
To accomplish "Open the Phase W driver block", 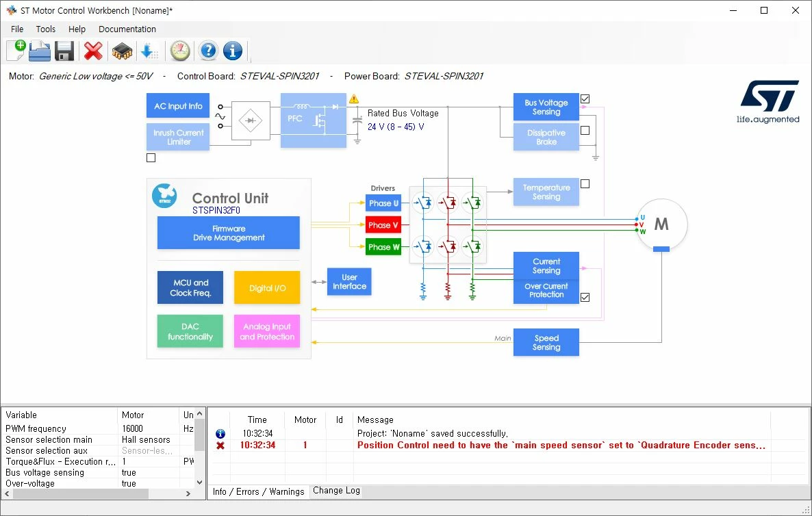I will point(383,247).
